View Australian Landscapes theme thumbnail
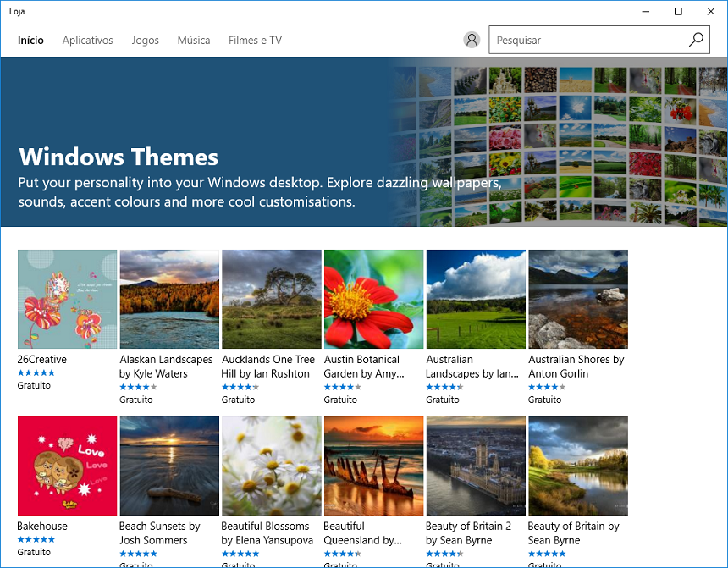Viewport: 728px width, 568px height. click(476, 299)
